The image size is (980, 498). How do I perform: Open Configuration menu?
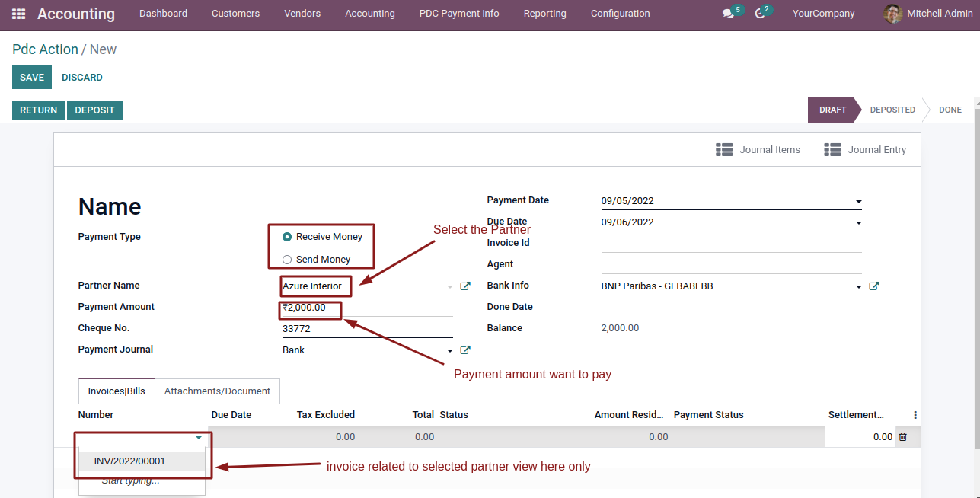click(621, 14)
